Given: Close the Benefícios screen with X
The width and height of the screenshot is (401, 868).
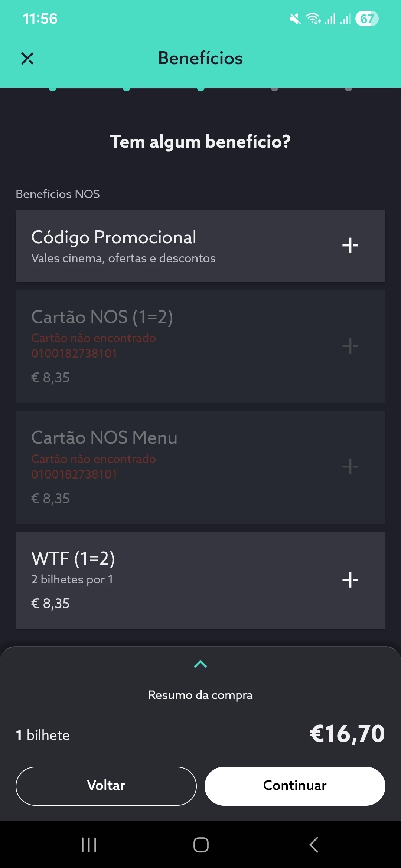Looking at the screenshot, I should click(x=27, y=58).
